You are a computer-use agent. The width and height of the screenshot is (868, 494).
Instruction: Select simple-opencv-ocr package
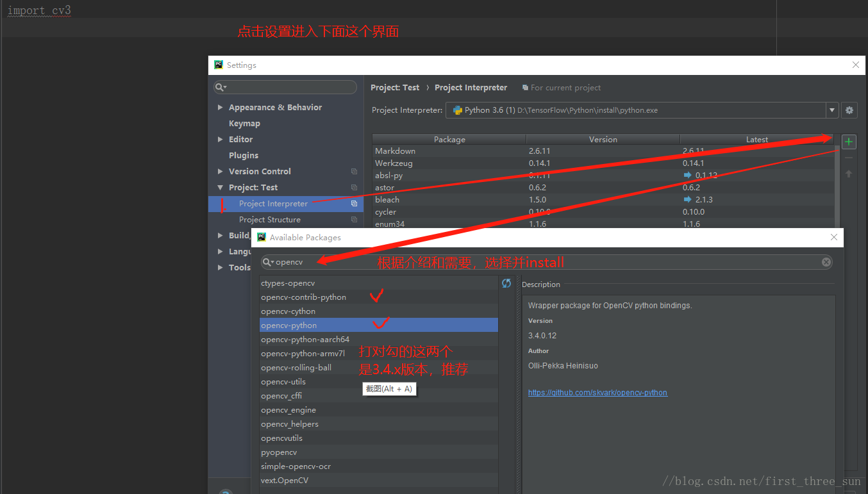(x=379, y=466)
